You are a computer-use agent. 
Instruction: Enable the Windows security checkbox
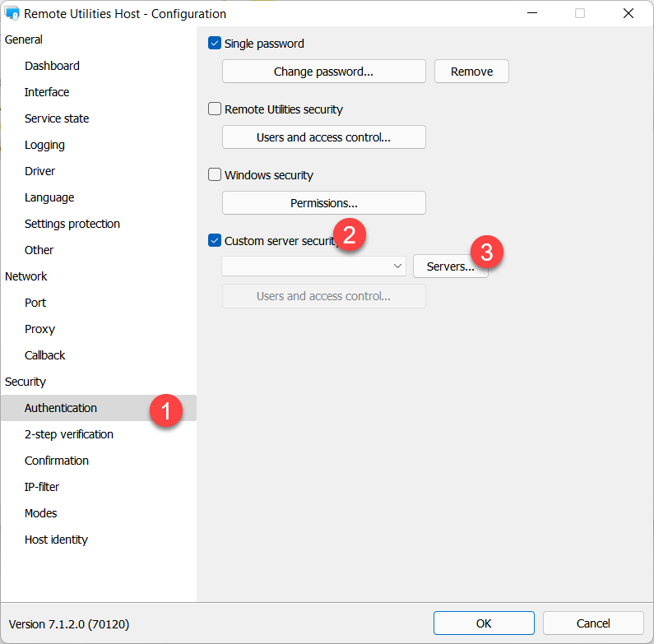point(216,175)
